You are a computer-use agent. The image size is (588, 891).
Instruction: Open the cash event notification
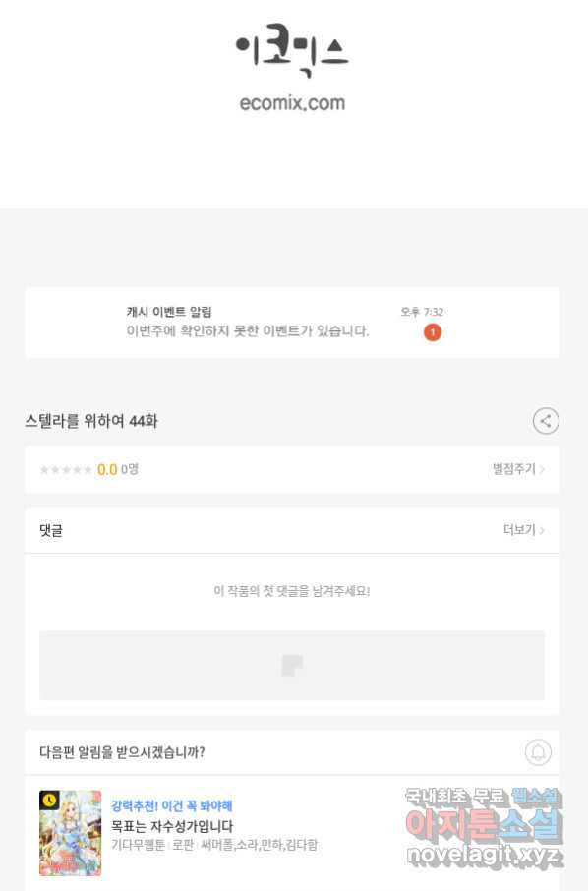click(x=292, y=323)
